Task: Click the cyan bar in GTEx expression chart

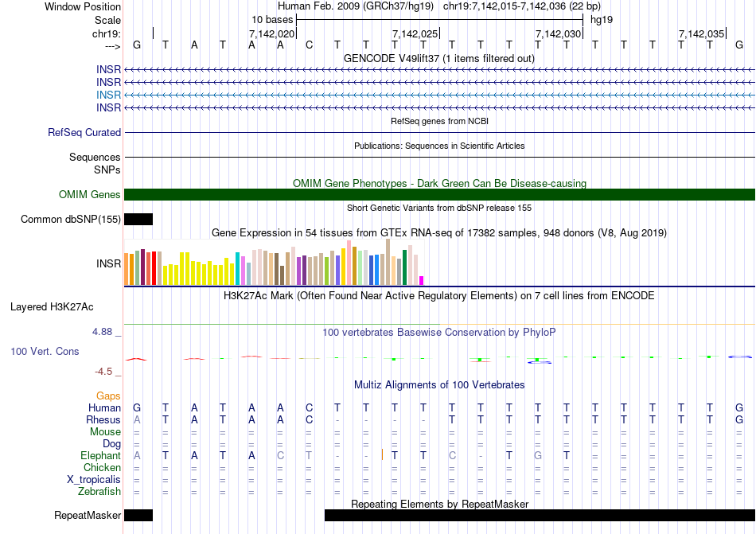Action: click(x=238, y=269)
